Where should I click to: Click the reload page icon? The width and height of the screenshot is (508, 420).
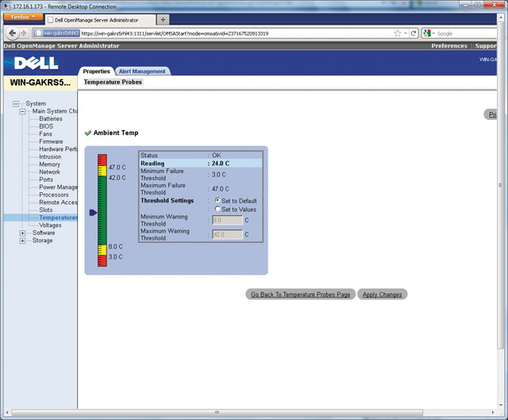(414, 33)
